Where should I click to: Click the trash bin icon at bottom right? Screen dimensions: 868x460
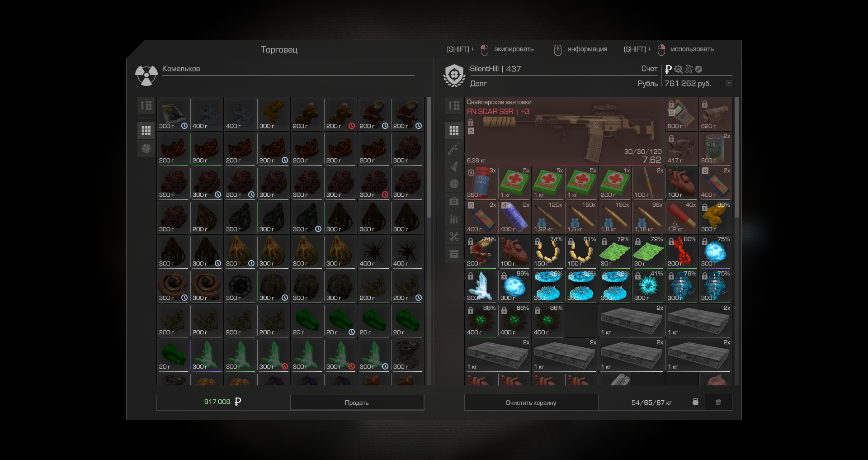click(718, 402)
